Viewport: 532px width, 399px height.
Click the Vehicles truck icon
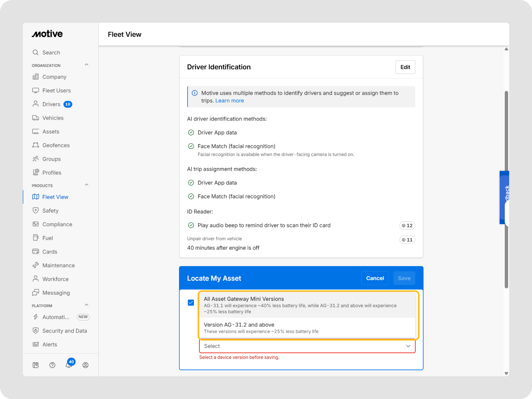pyautogui.click(x=36, y=118)
